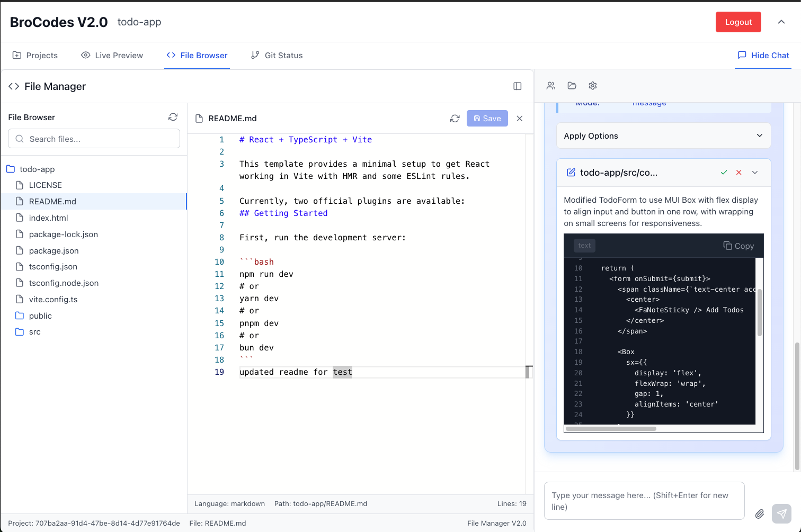Click editor line 19 text 'updated readme for test'

point(296,372)
